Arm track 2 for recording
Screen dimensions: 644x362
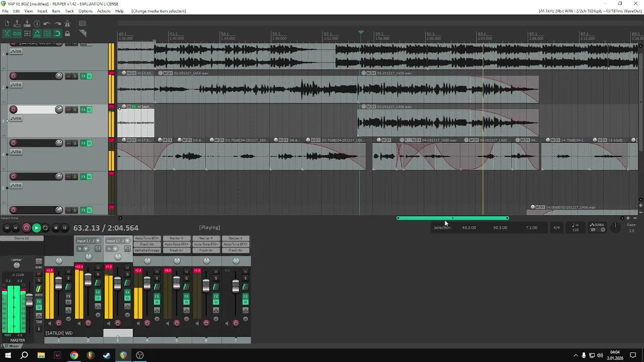[14, 76]
